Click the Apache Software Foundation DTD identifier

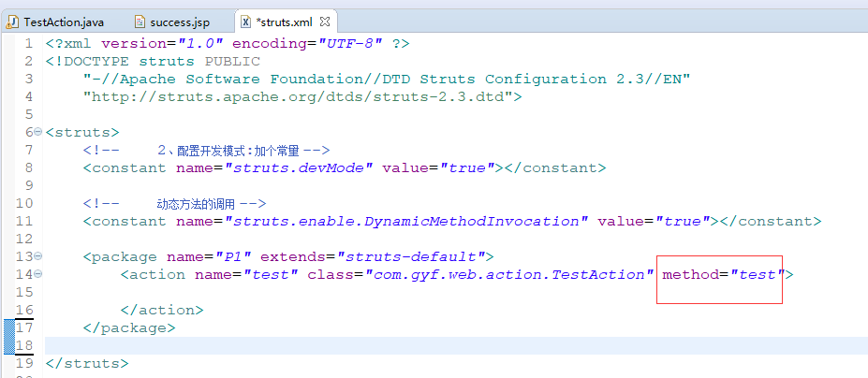tap(387, 79)
